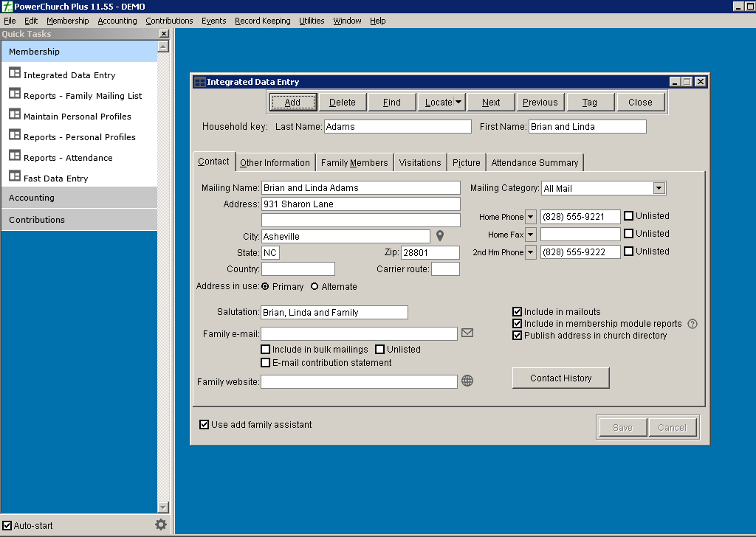Open Contact History
Viewport: 756px width, 537px height.
[561, 378]
